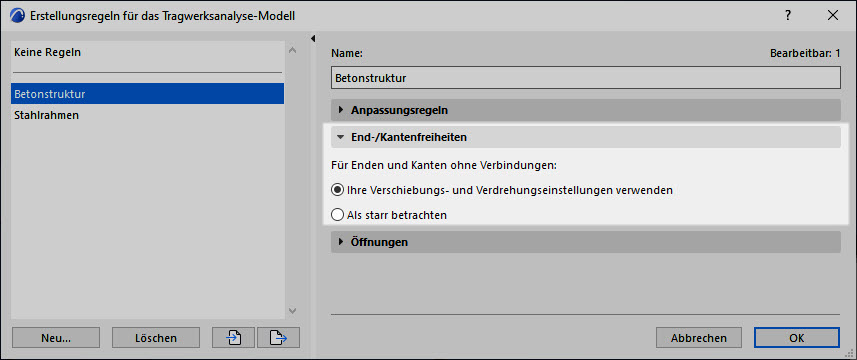Screen dimensions: 857x360
Task: Click the import rules icon button
Action: (233, 338)
